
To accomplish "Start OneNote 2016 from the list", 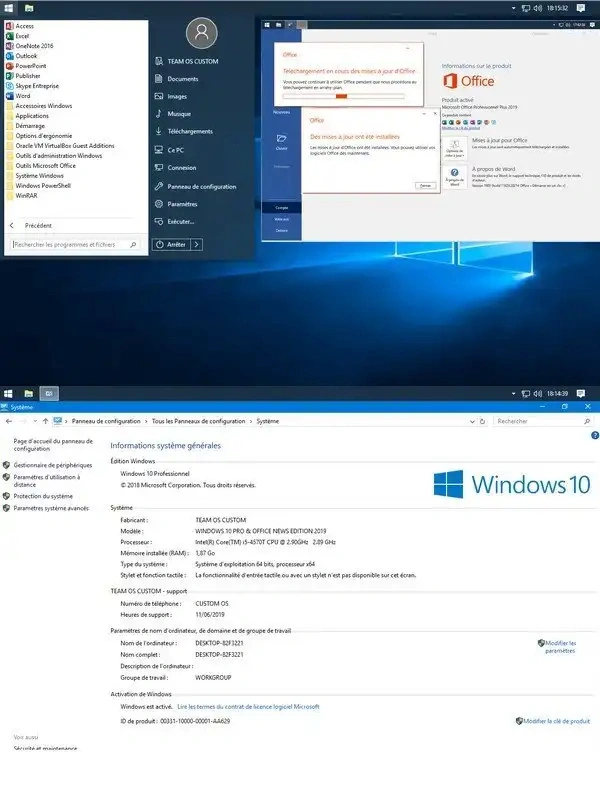I will [x=34, y=45].
